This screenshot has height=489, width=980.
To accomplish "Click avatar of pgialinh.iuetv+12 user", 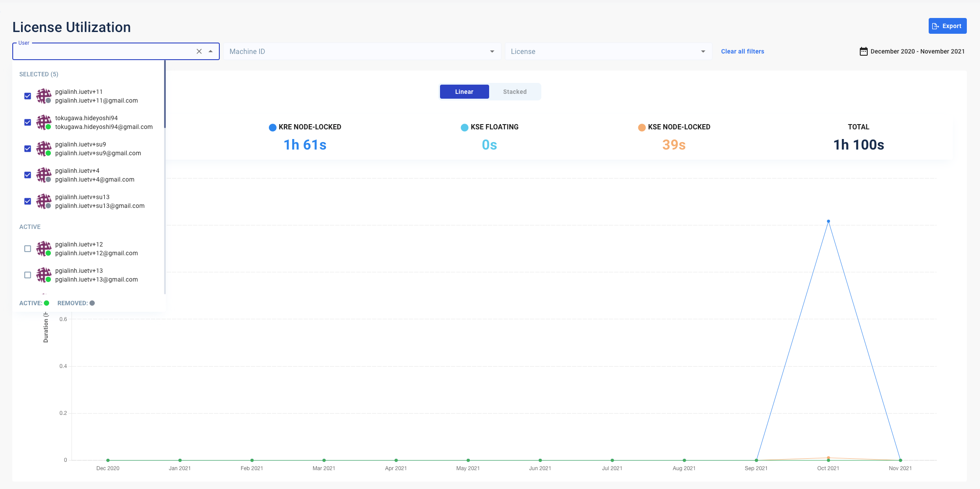I will tap(43, 249).
